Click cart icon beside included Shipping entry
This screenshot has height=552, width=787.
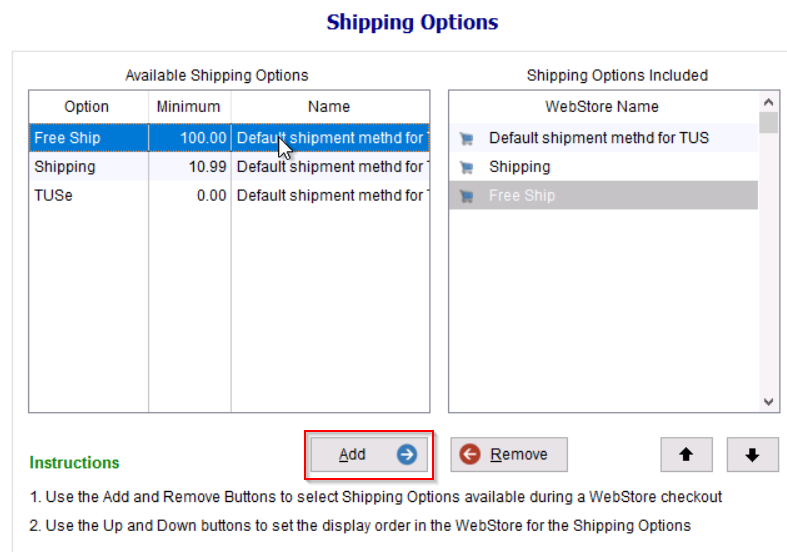[x=465, y=167]
